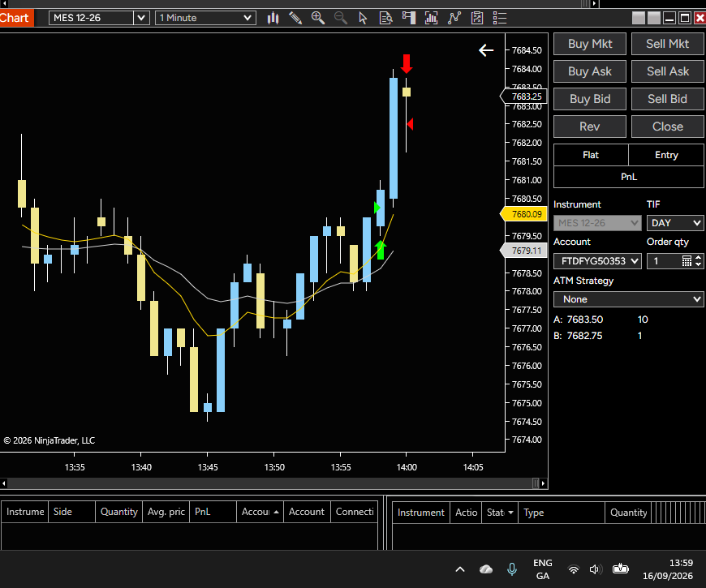Click the Quantity column header in orders grid
Viewport: 706px width, 588px height.
point(628,513)
